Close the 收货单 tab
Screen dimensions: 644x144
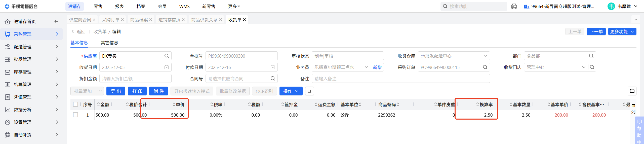point(245,20)
